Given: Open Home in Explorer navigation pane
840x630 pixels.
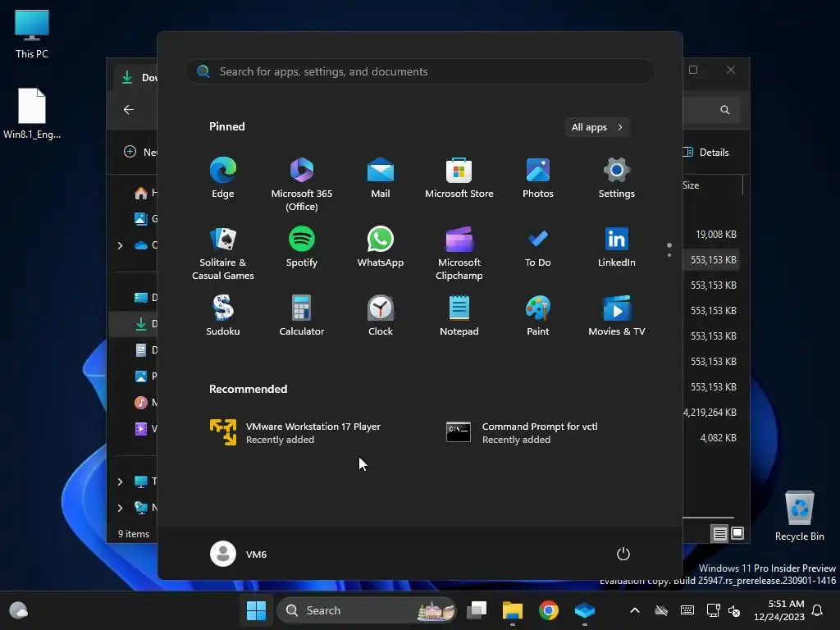Looking at the screenshot, I should 145,193.
